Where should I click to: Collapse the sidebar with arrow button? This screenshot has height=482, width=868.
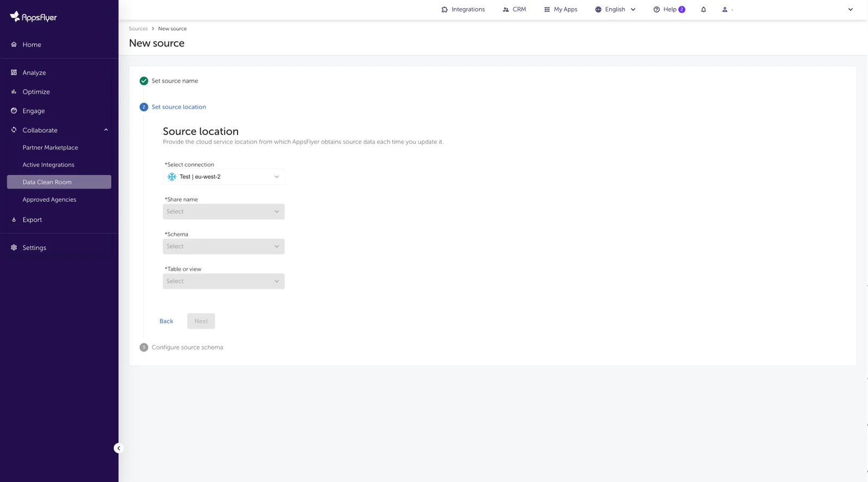[118, 448]
